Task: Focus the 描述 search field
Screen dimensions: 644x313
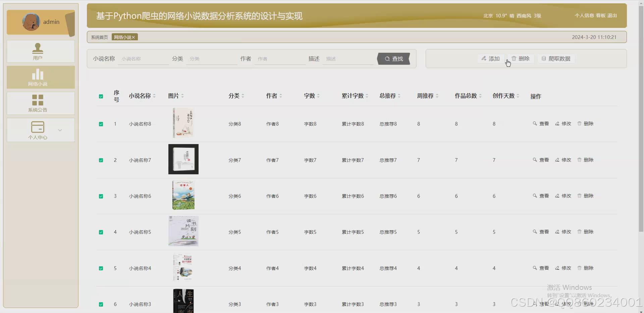Action: click(x=348, y=59)
